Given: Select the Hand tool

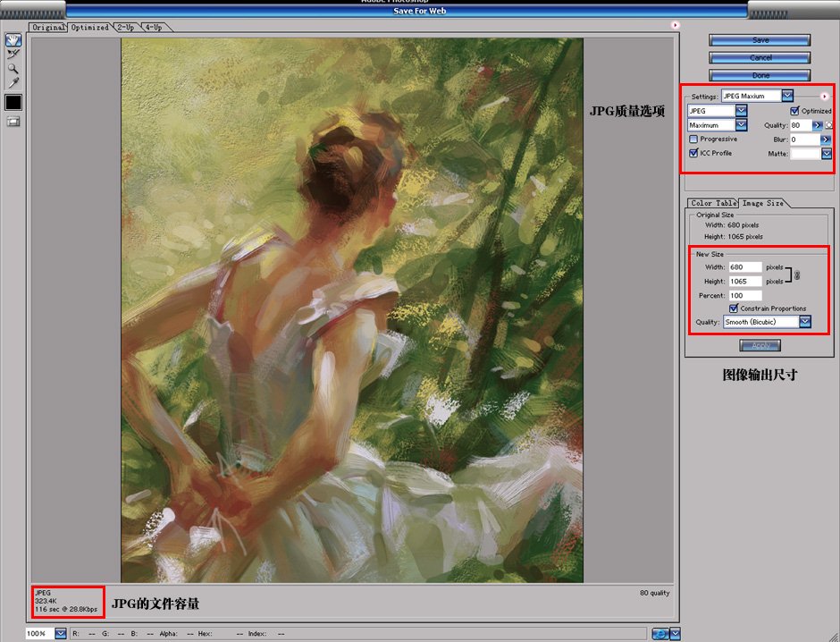Looking at the screenshot, I should [x=13, y=39].
